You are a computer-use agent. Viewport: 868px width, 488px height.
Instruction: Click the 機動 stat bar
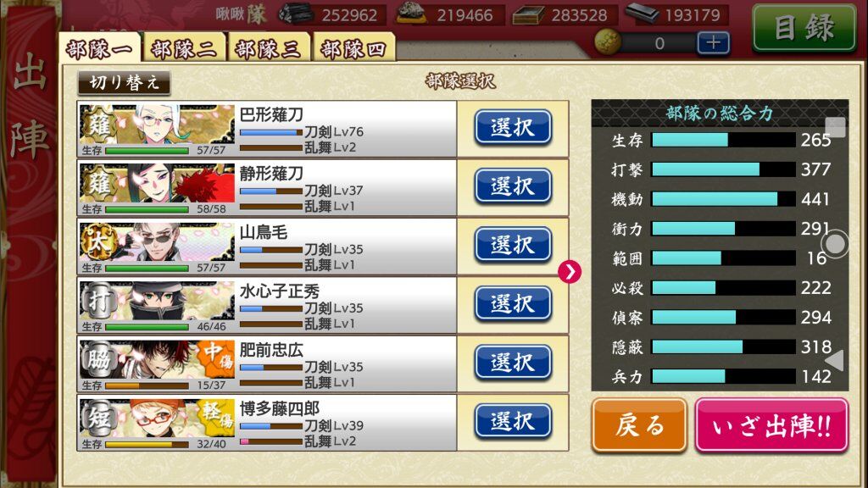(x=723, y=199)
